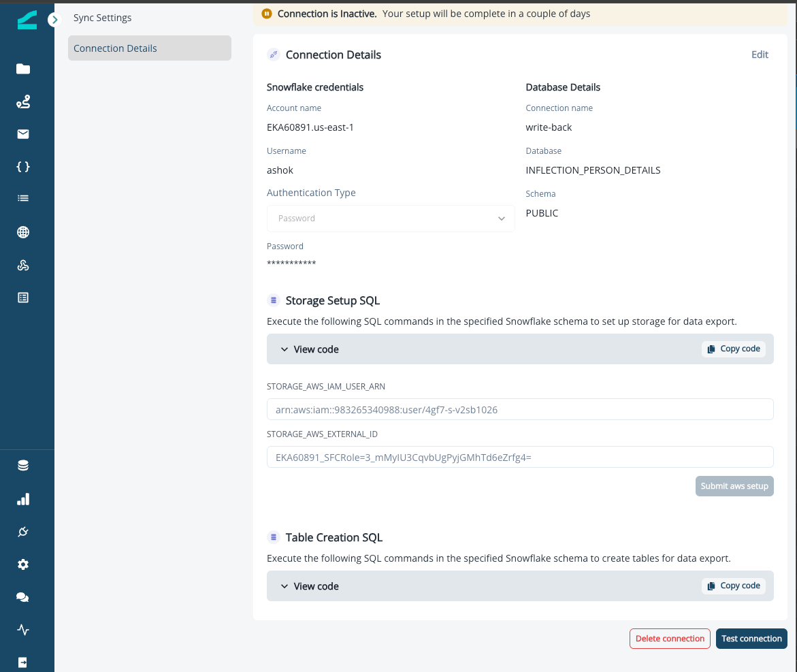
Task: Open the Authentication Type Password dropdown
Action: (391, 219)
